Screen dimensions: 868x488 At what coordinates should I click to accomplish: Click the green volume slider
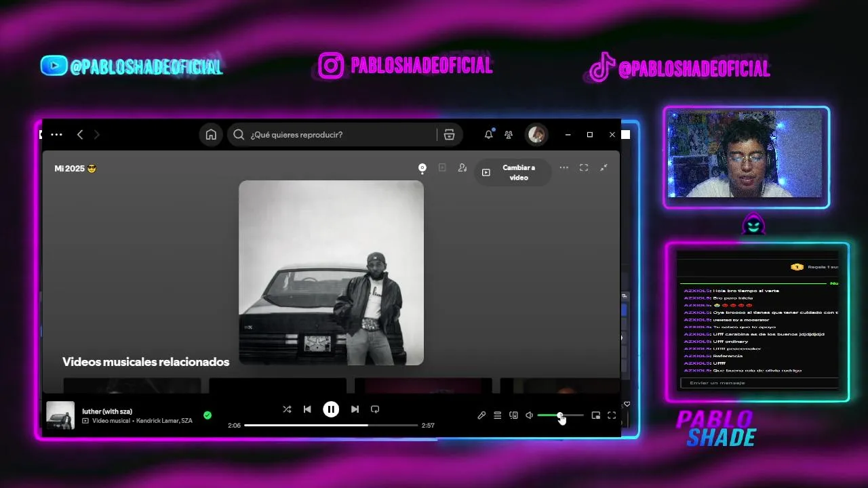[560, 415]
